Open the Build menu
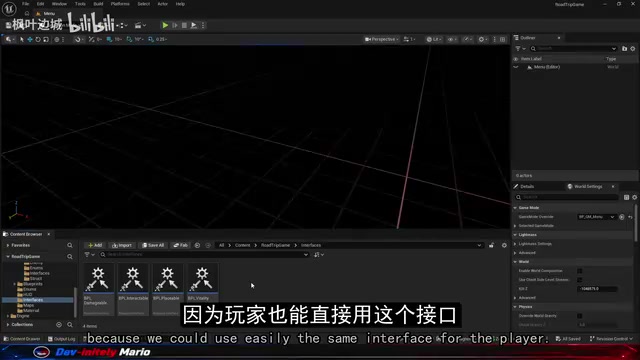Viewport: 640px width, 360px height. coord(98,4)
